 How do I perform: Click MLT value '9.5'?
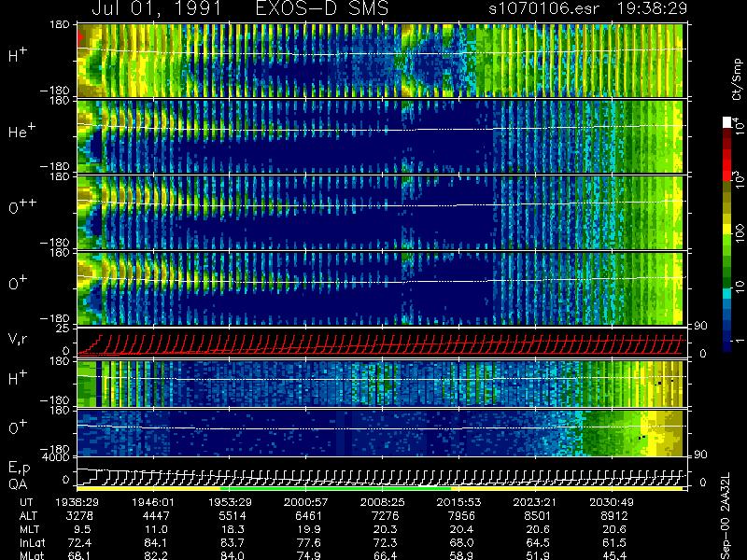82,529
